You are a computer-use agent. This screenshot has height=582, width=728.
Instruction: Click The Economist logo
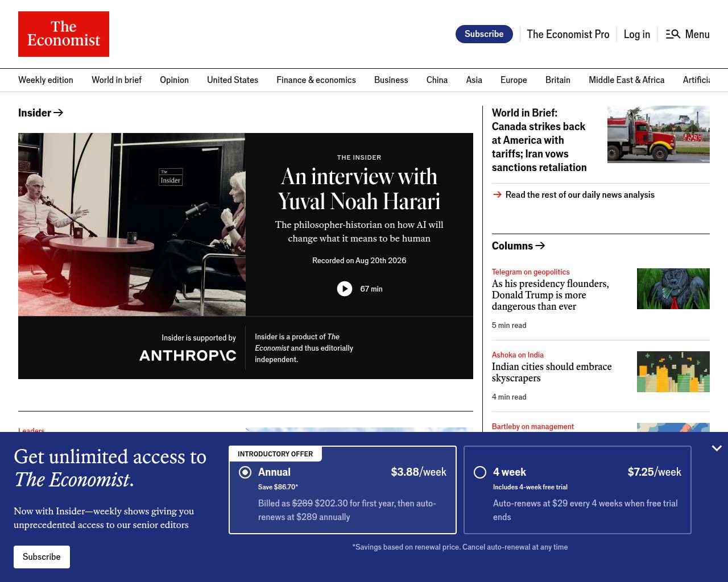pos(64,34)
